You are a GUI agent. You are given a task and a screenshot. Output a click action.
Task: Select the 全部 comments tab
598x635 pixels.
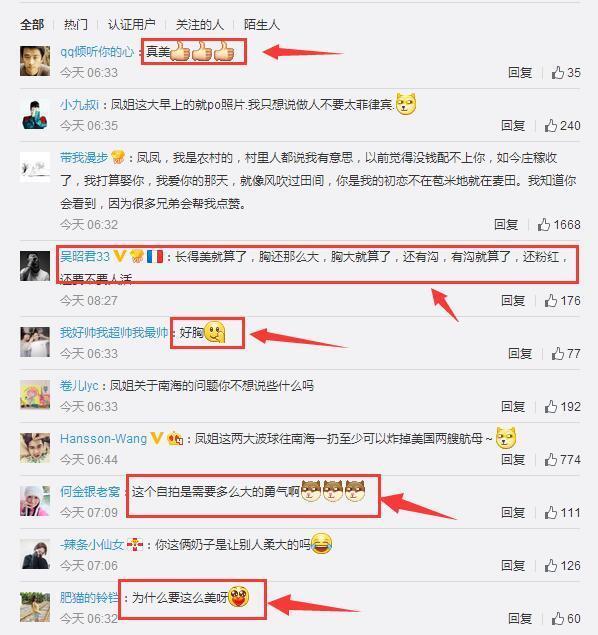click(32, 25)
